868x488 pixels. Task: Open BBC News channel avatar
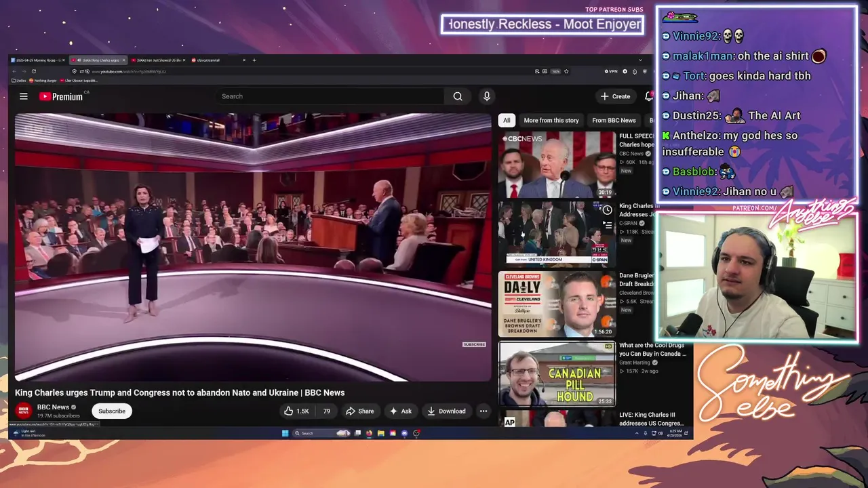pos(24,411)
